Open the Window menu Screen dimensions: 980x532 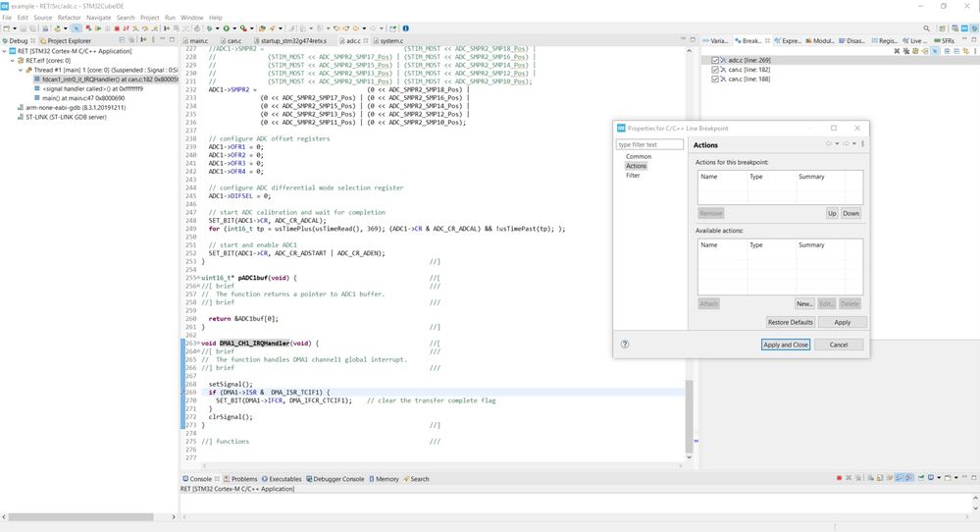coord(192,18)
